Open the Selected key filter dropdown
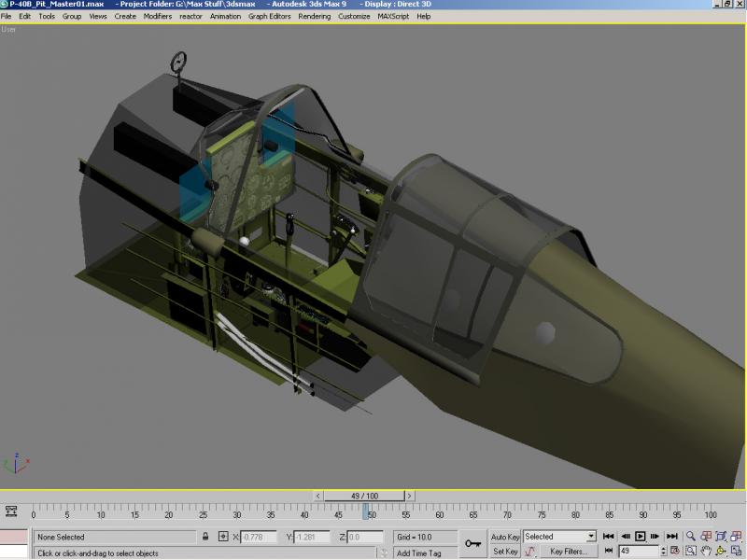Viewport: 747px width, 560px height. pyautogui.click(x=591, y=536)
